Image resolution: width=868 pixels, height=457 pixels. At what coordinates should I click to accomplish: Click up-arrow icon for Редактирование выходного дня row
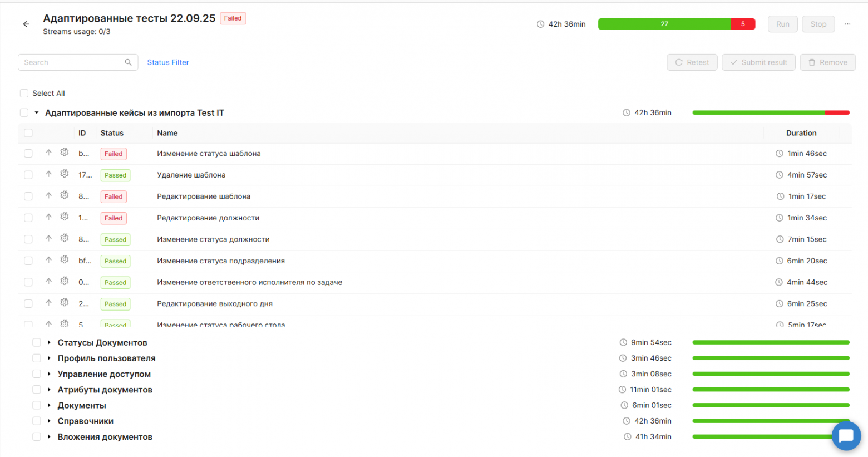(49, 303)
